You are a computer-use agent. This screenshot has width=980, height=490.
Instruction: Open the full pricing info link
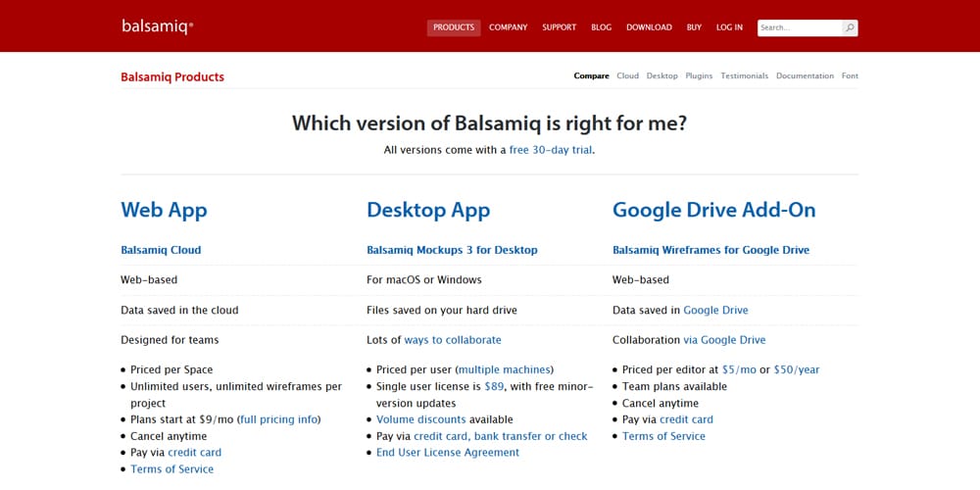[x=279, y=419]
